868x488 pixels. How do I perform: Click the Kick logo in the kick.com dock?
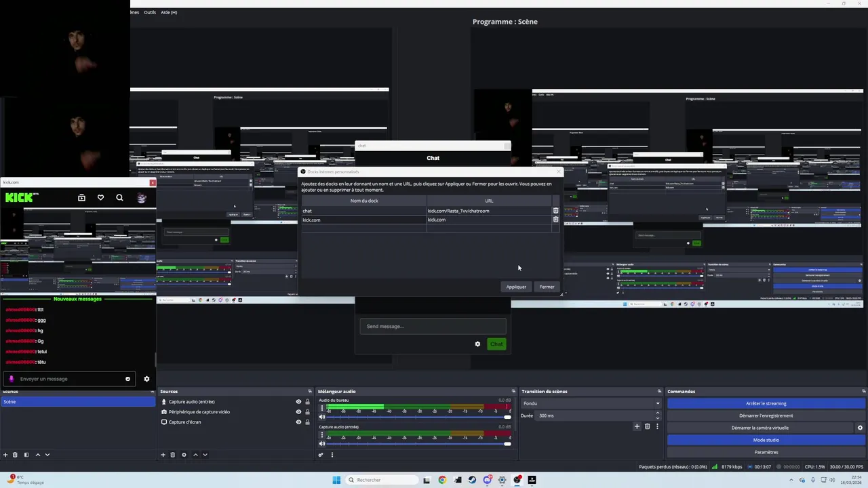click(x=21, y=197)
